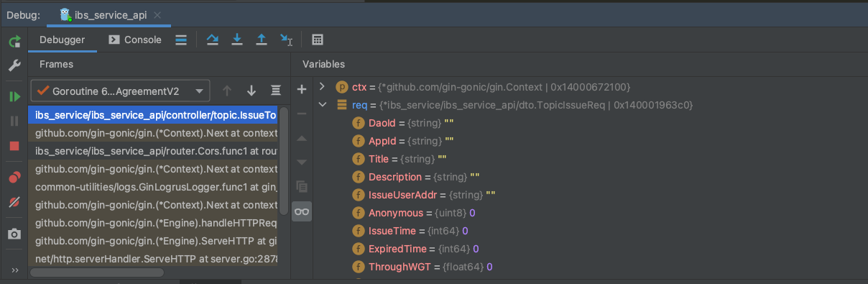This screenshot has height=284, width=868.
Task: Collapse the req variable node
Action: click(x=322, y=105)
